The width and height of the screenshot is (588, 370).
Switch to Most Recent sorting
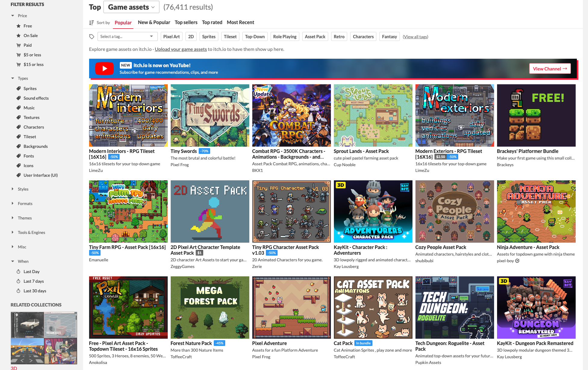coord(240,22)
